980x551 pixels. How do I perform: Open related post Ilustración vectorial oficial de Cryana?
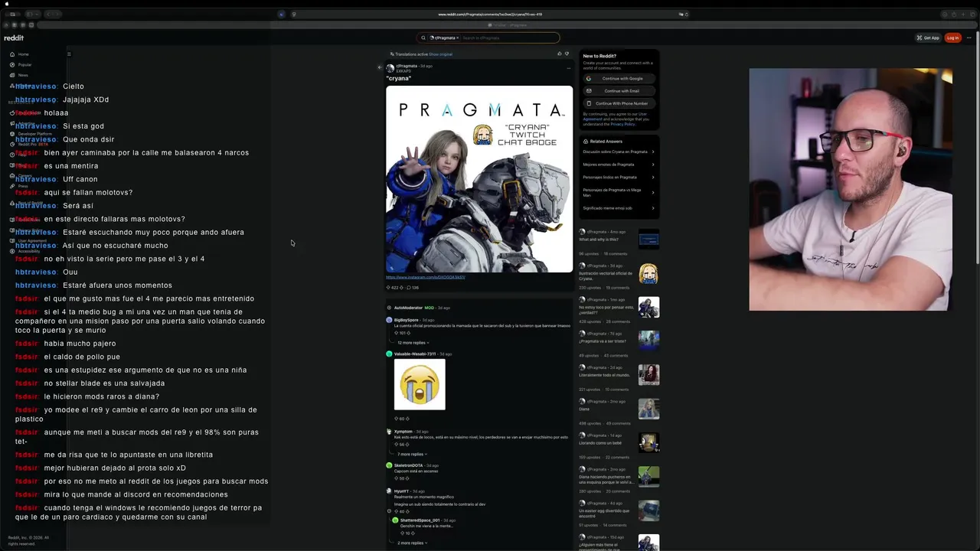tap(606, 275)
